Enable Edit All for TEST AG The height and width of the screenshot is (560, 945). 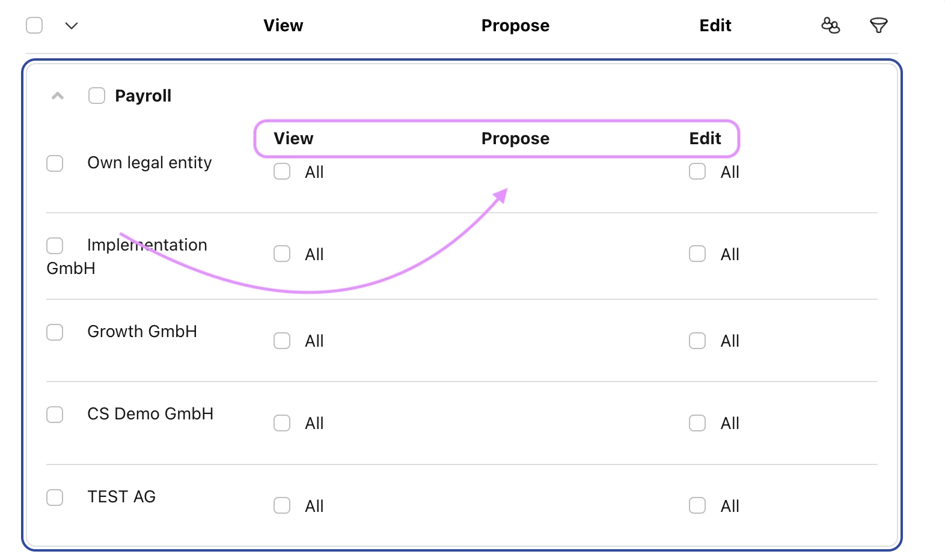click(x=697, y=505)
